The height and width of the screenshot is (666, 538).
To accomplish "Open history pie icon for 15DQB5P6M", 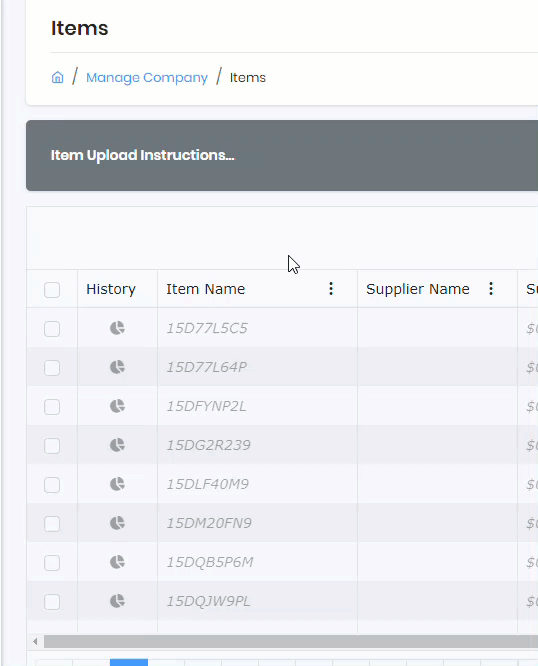I will pyautogui.click(x=117, y=562).
